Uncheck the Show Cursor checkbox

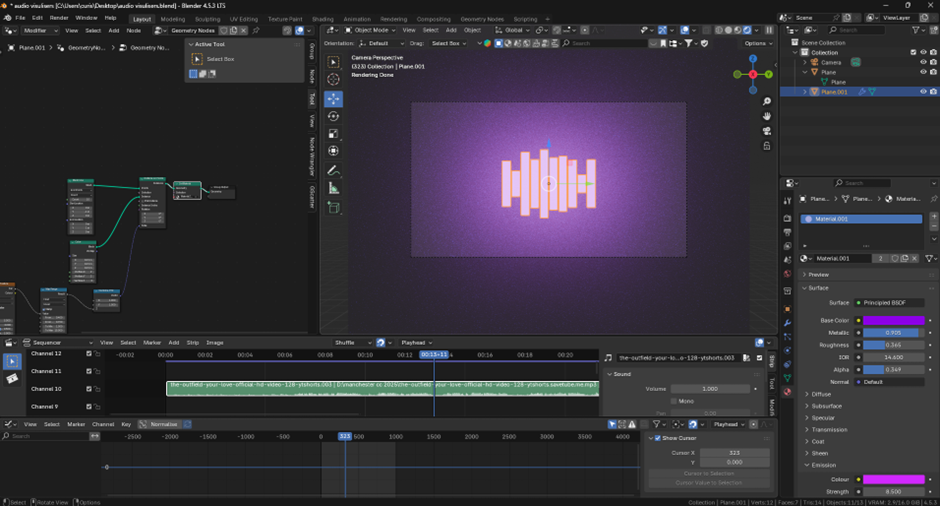(655, 438)
